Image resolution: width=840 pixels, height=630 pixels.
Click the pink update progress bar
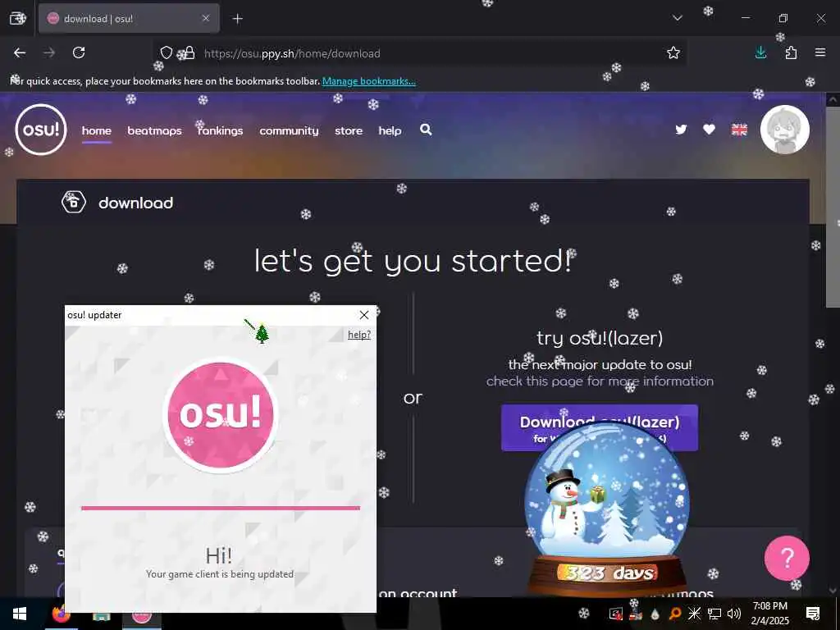point(221,508)
